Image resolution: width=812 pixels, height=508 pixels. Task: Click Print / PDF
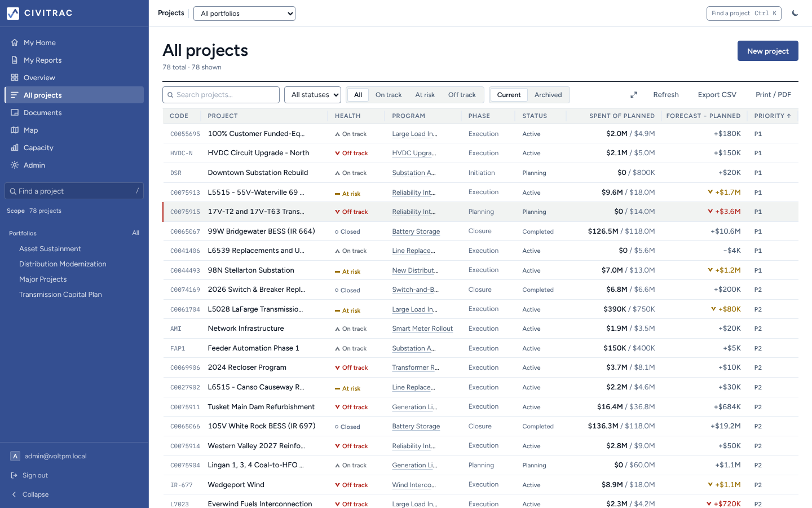coord(774,95)
